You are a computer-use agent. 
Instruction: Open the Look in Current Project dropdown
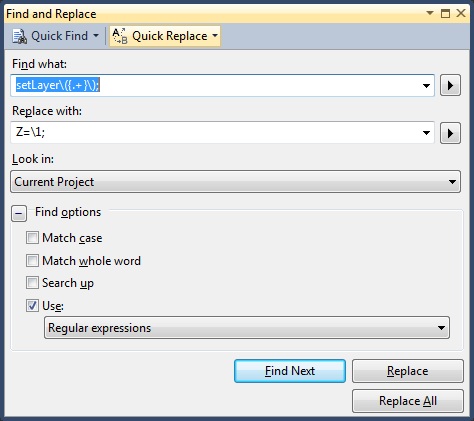pos(236,182)
